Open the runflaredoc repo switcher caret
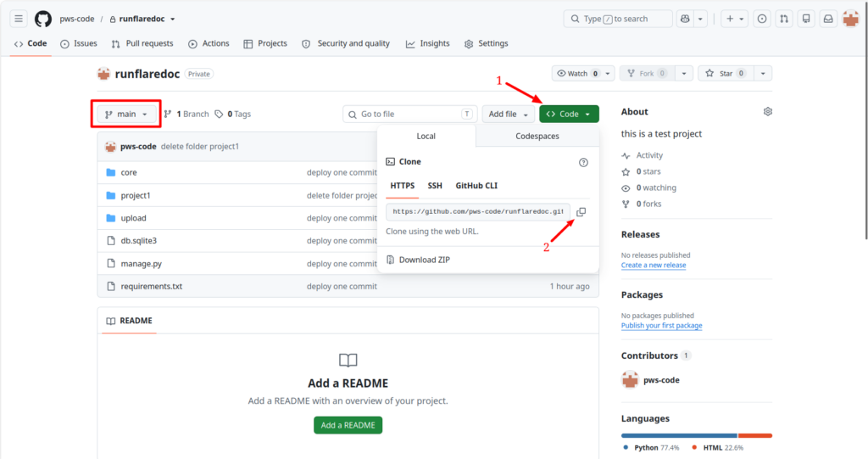 [x=173, y=19]
